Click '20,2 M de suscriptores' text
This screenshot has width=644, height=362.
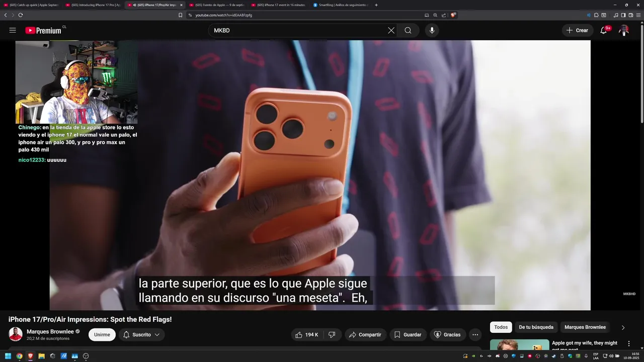click(48, 338)
